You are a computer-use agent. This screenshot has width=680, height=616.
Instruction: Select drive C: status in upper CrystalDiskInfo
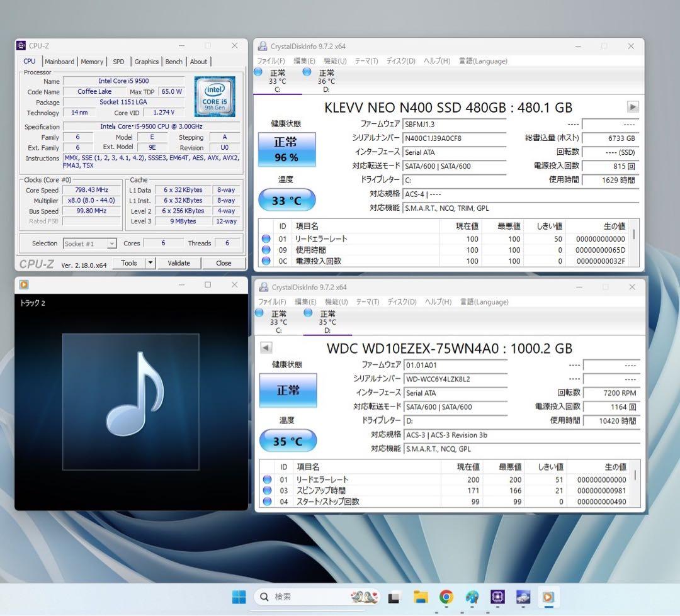278,81
